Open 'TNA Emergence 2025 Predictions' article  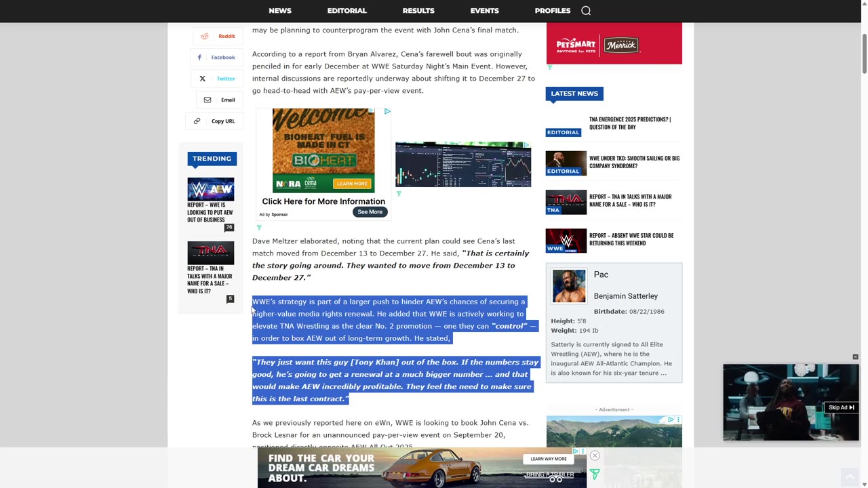click(630, 123)
